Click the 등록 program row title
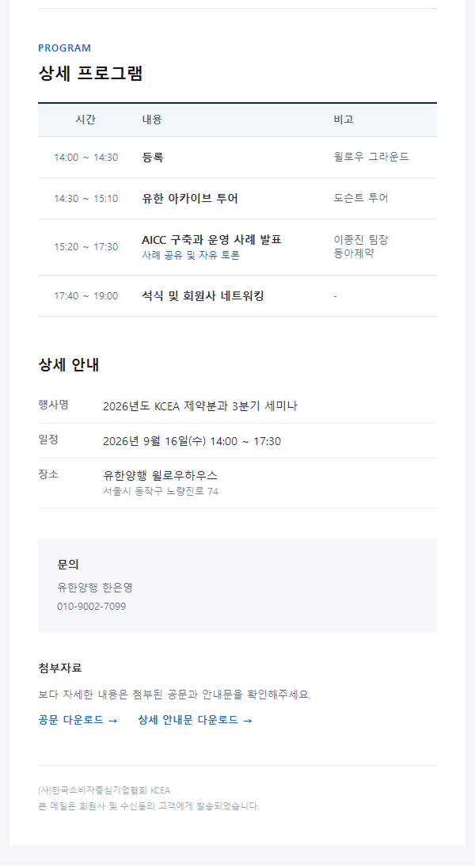The width and height of the screenshot is (475, 868). click(152, 158)
